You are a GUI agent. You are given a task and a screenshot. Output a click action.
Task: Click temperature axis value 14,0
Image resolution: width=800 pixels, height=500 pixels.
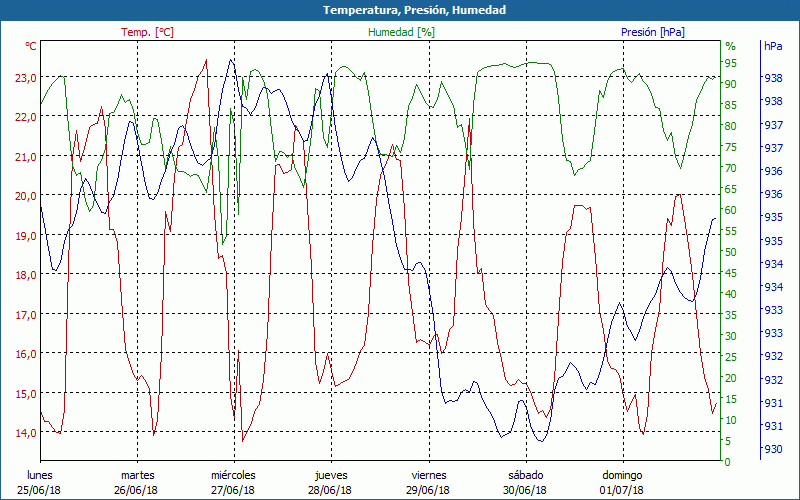pos(27,433)
